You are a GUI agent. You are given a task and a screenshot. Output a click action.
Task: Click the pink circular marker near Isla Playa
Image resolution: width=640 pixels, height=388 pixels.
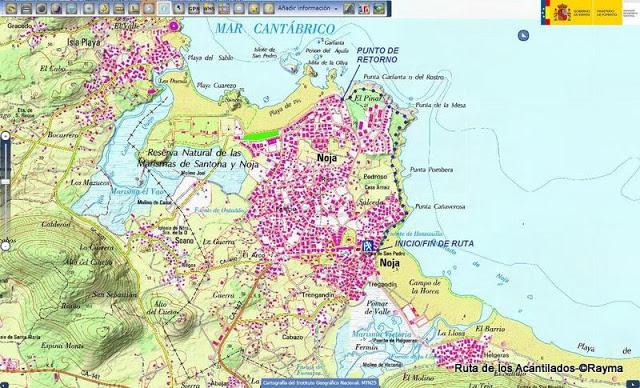click(174, 26)
